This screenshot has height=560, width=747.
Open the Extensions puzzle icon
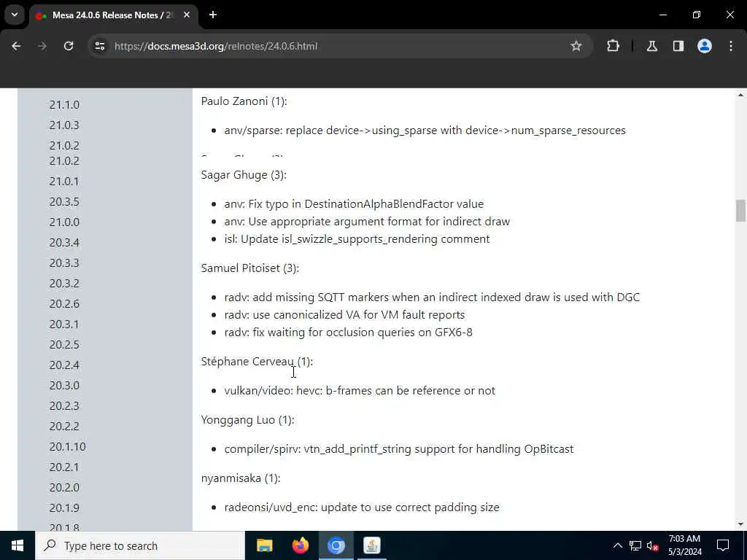[613, 46]
